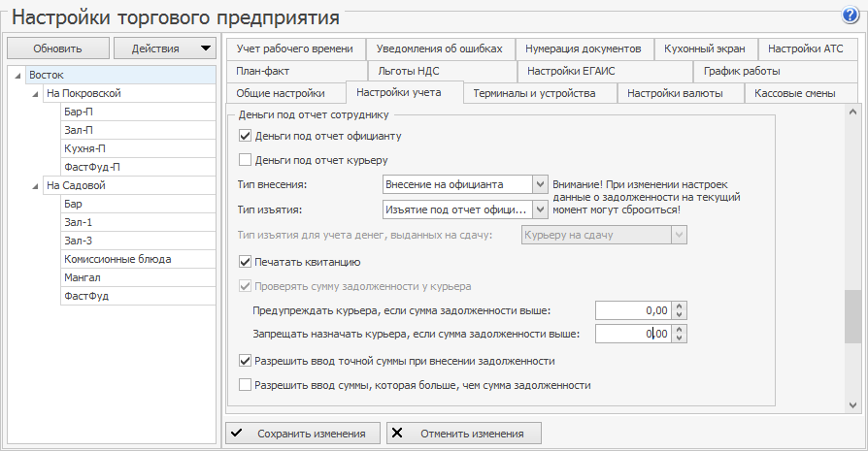The image size is (868, 451).
Task: Open the help question mark icon
Action: [851, 16]
